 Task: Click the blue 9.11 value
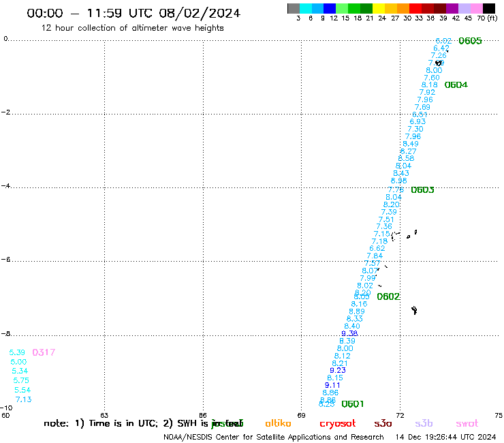pos(332,386)
